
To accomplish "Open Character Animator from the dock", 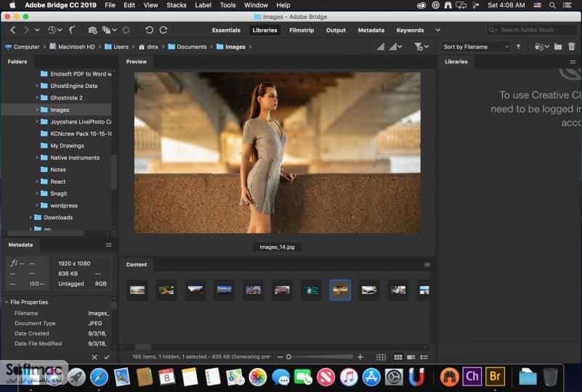I will click(472, 377).
